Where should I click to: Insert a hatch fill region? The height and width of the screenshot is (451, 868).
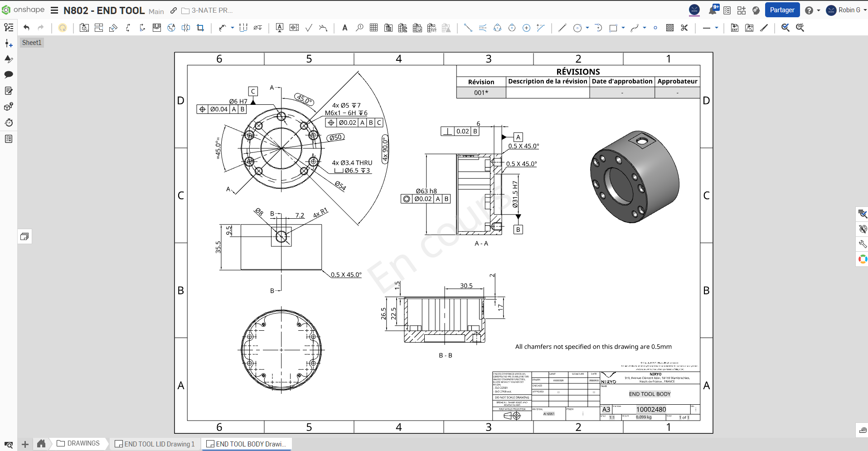point(669,28)
